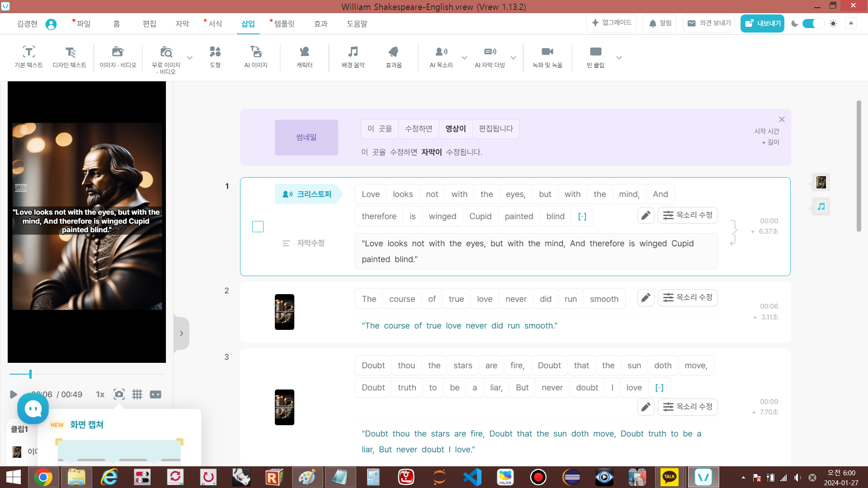Open the music note side panel icon
Screen dimensions: 868x488
click(821, 206)
